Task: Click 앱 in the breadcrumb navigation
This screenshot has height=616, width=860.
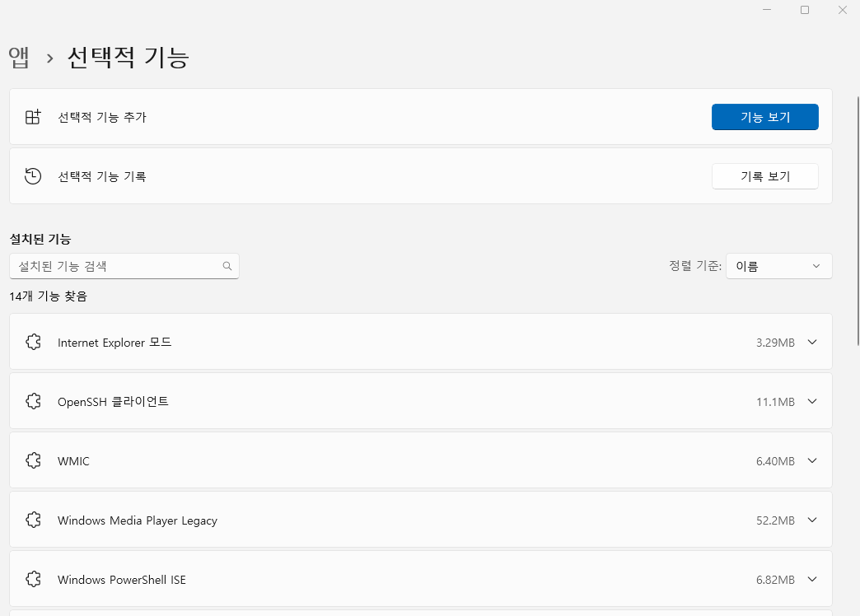Action: [x=18, y=57]
